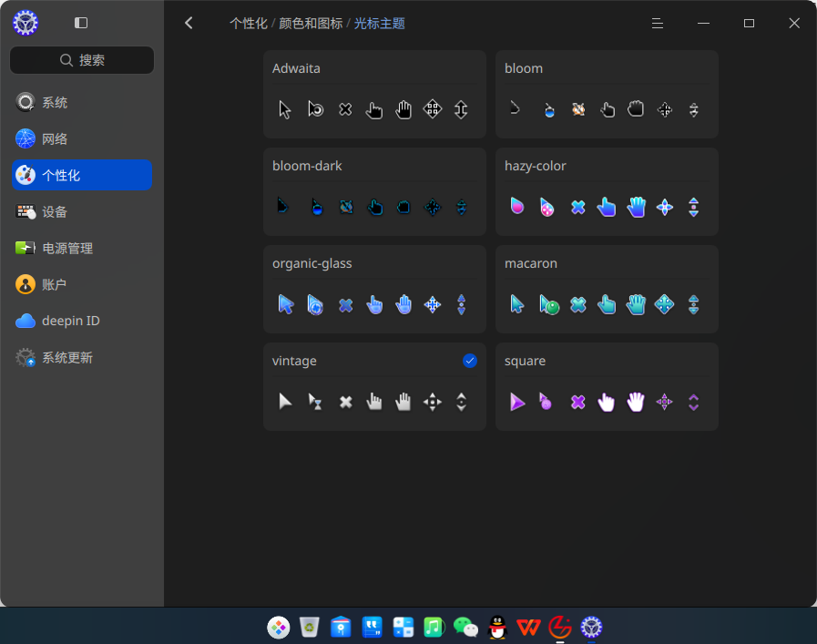Open 系统更新 in sidebar

click(82, 357)
